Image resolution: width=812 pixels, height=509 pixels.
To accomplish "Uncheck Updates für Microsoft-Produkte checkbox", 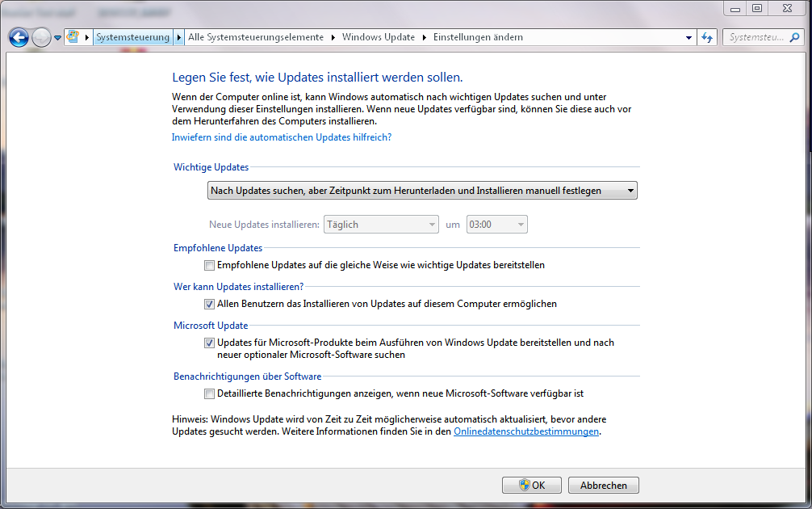I will (209, 343).
